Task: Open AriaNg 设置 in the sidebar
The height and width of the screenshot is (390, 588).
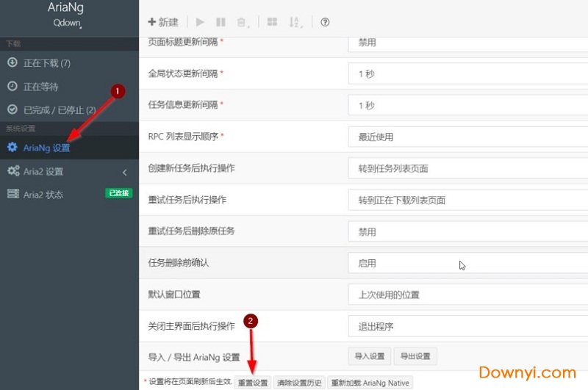Action: 46,148
